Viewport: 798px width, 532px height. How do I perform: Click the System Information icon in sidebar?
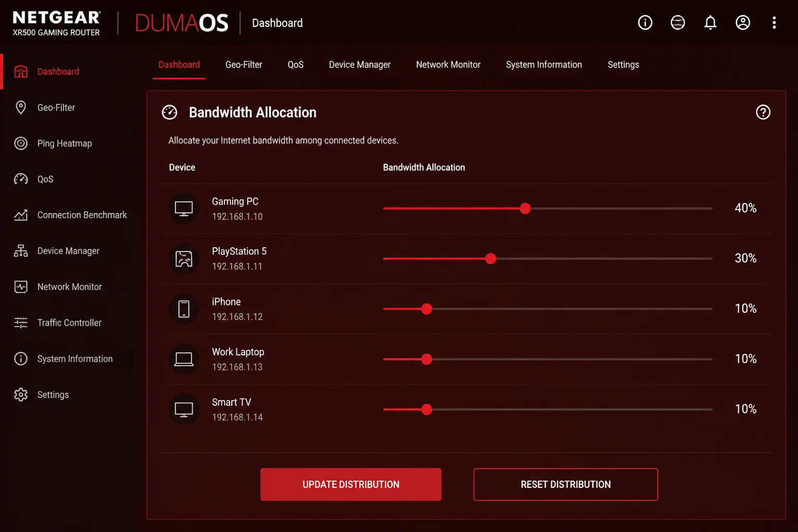click(x=21, y=358)
